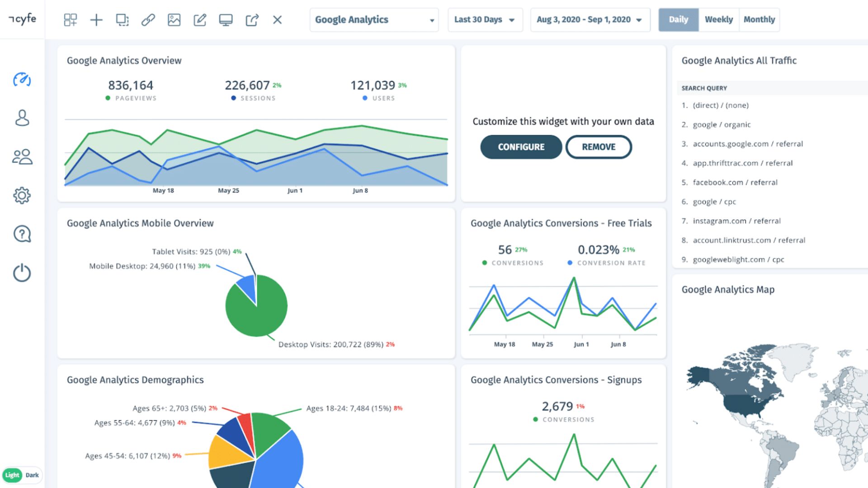Open the dashboard grid layout icon
The height and width of the screenshot is (488, 868).
(x=70, y=20)
